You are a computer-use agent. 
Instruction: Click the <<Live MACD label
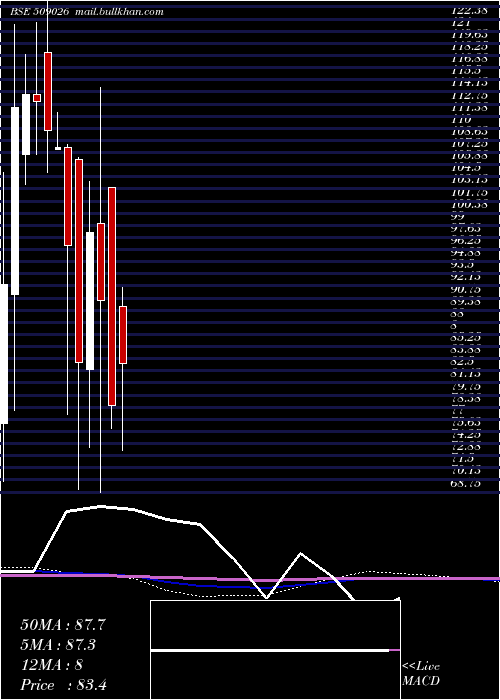tap(421, 674)
